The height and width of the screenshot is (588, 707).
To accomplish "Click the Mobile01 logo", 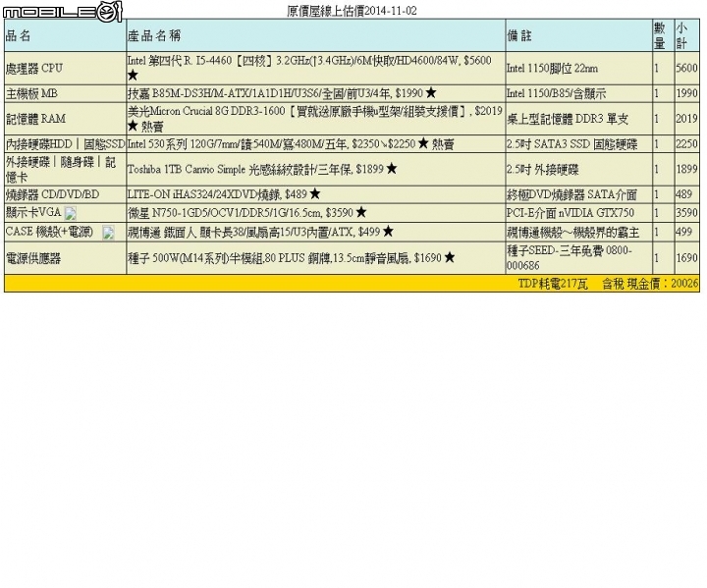I will click(63, 12).
